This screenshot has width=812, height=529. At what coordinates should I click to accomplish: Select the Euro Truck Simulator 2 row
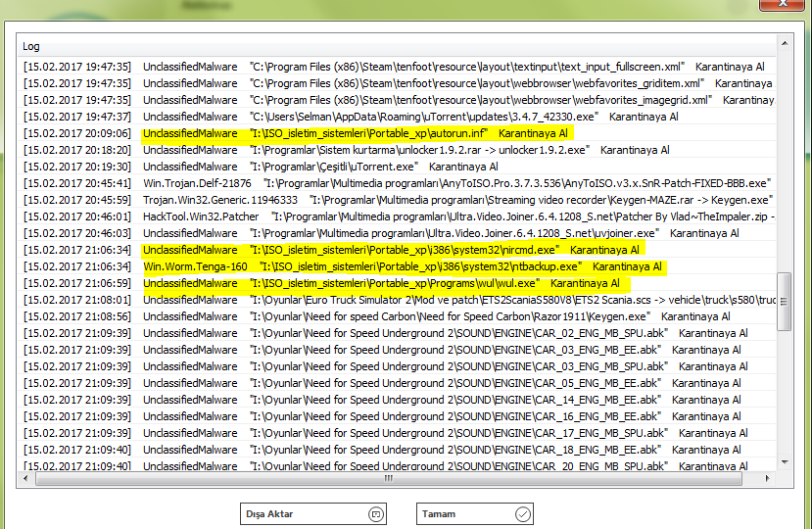coord(398,300)
